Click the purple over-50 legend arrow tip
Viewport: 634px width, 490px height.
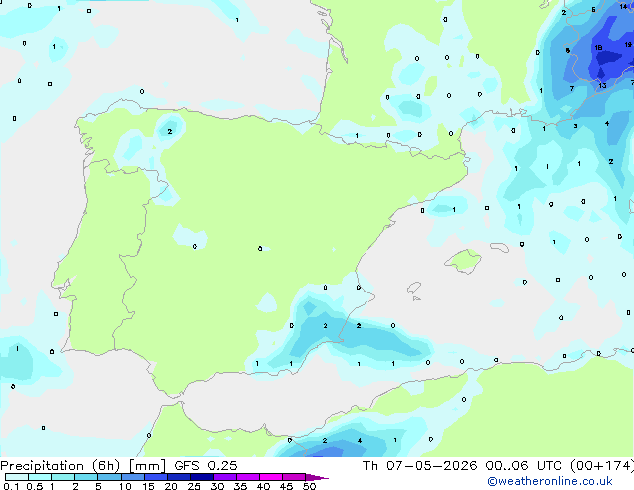tap(317, 477)
